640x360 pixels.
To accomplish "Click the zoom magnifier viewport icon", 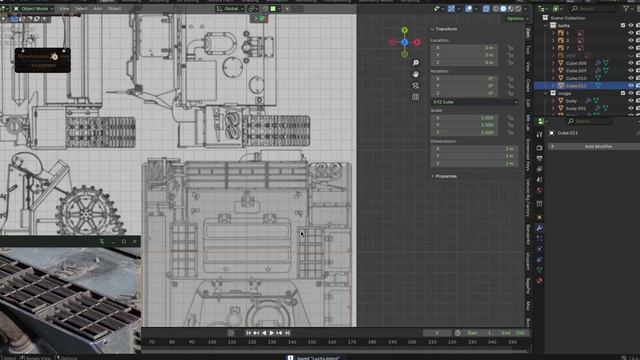I will click(x=416, y=63).
